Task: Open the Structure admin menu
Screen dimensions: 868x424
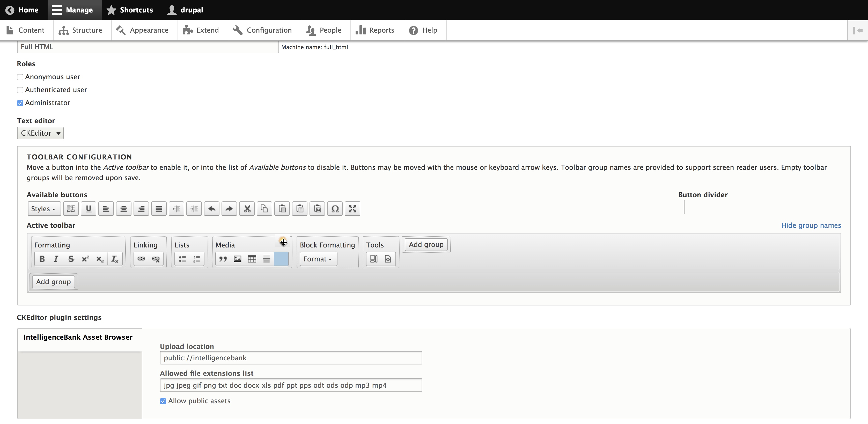Action: point(80,30)
